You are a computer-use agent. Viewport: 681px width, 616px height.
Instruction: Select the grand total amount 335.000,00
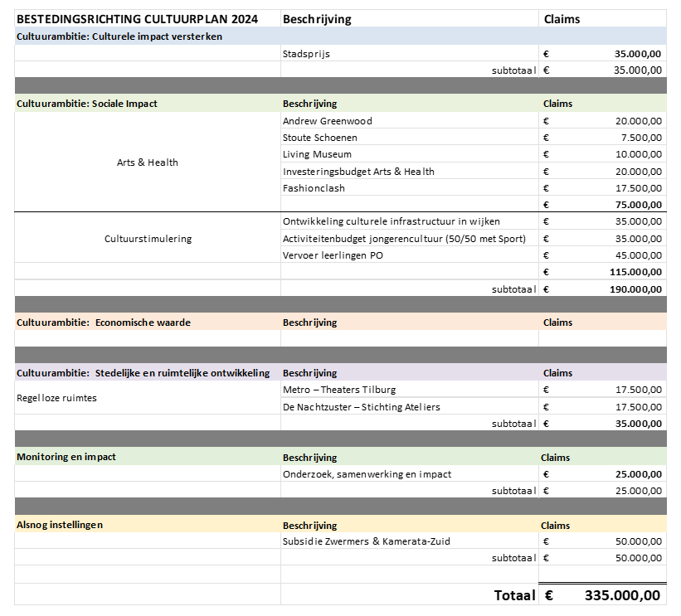(x=621, y=595)
